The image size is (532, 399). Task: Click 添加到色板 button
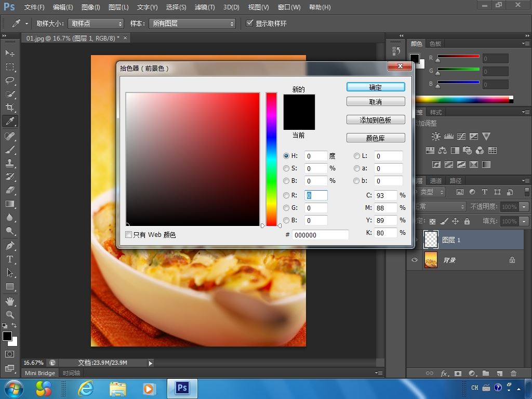point(376,120)
